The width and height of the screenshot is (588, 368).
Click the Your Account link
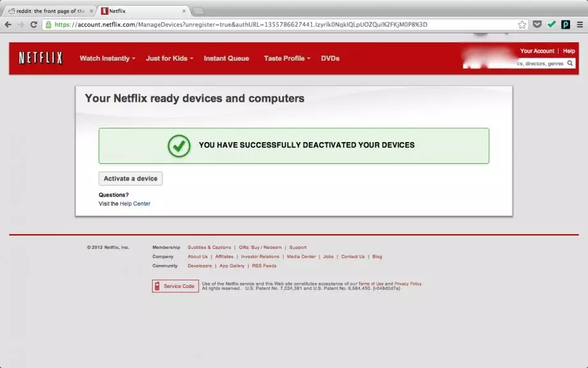click(537, 51)
